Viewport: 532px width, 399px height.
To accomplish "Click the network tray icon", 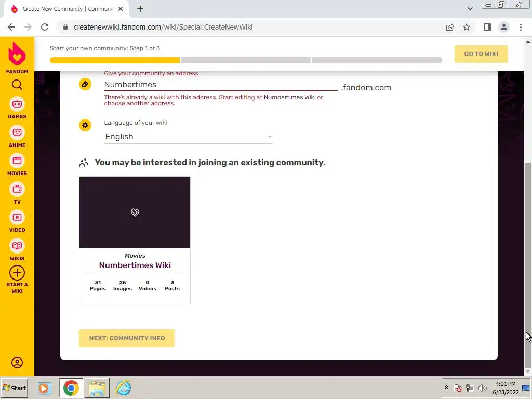I will [x=470, y=388].
